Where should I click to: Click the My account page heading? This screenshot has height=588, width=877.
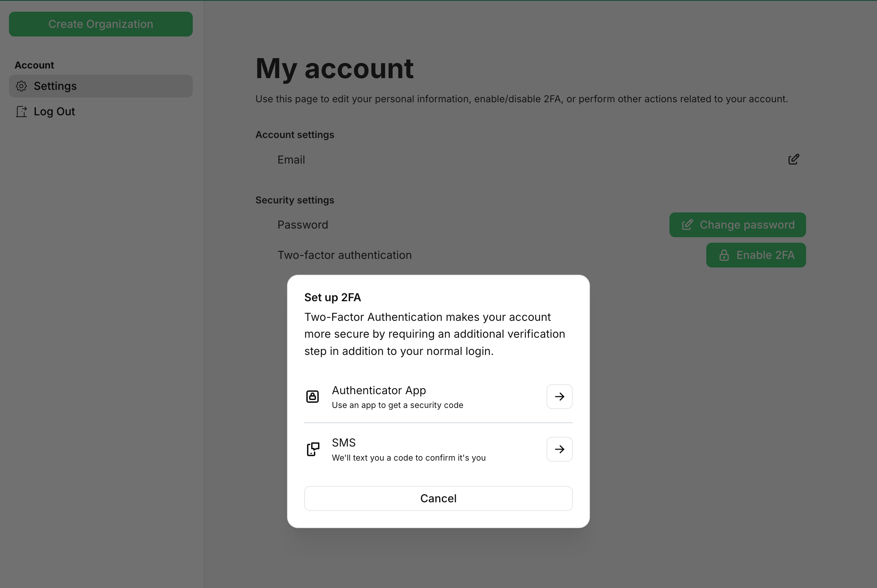[x=335, y=69]
